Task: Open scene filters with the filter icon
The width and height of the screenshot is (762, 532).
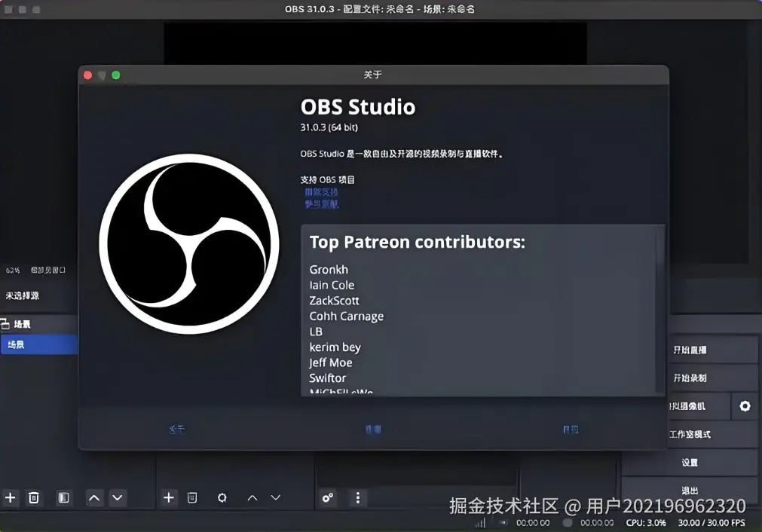Action: click(63, 497)
